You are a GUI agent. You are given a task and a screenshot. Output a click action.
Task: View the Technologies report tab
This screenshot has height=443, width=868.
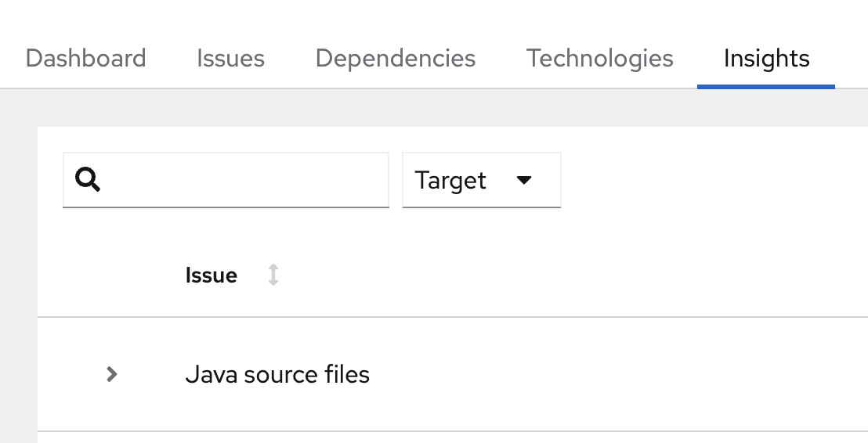tap(600, 59)
